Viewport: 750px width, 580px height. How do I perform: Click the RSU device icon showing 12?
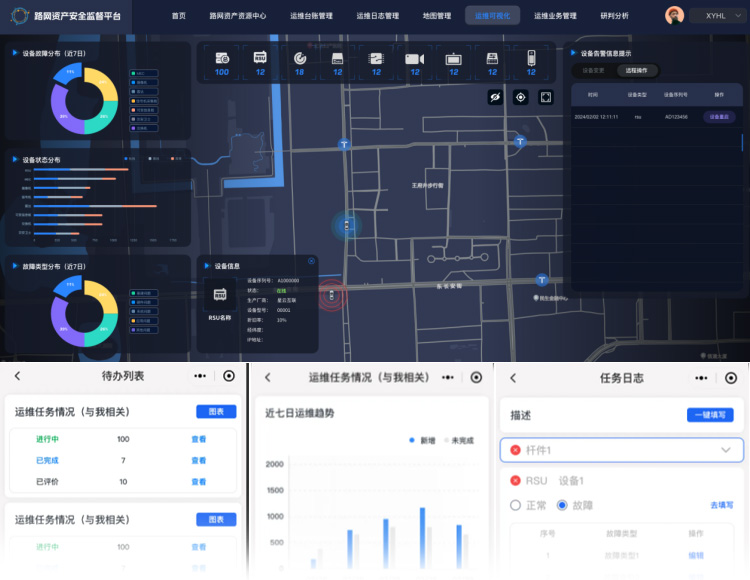click(260, 59)
